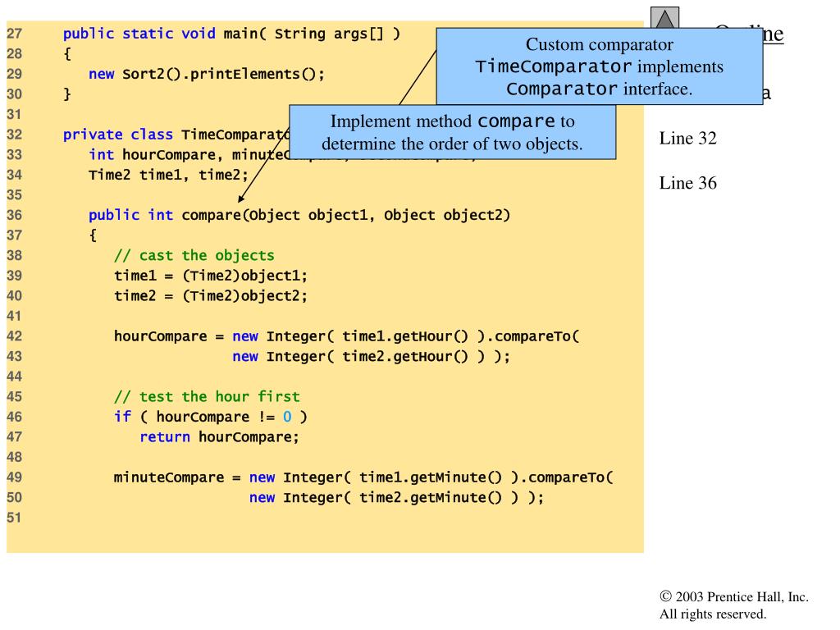Screen dimensions: 840x630
Task: Click line number 42
Action: point(15,336)
